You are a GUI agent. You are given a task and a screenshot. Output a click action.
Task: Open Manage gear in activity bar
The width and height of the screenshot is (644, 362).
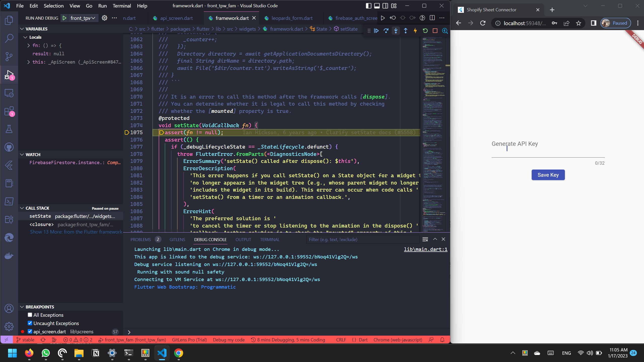(9, 327)
